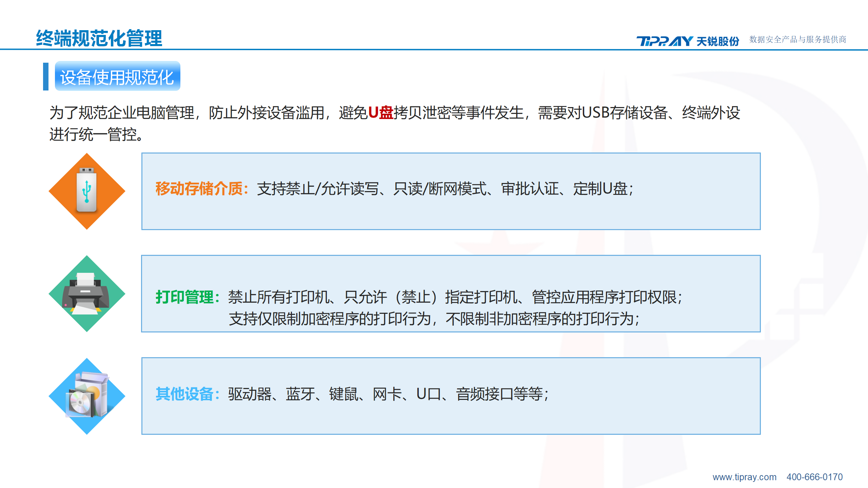This screenshot has width=868, height=488.
Task: Click the phrase 需要对USB存储设备、终端外设
Action: coord(639,113)
